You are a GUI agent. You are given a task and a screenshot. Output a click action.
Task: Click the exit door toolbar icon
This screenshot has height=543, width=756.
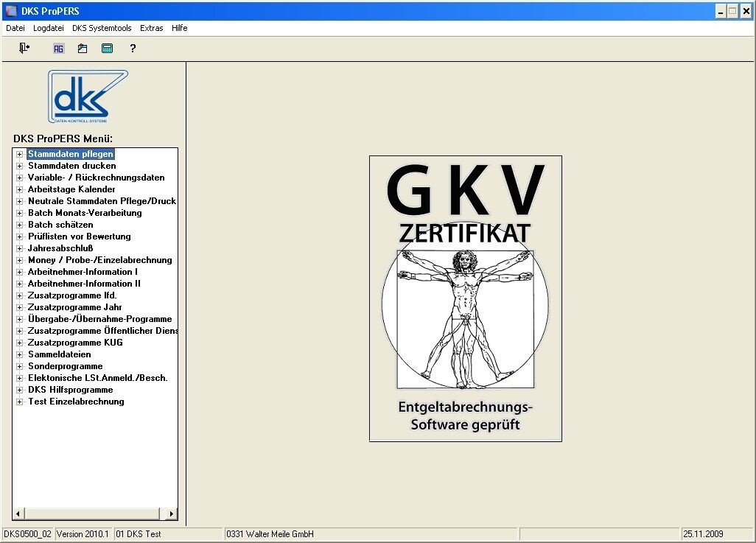24,48
